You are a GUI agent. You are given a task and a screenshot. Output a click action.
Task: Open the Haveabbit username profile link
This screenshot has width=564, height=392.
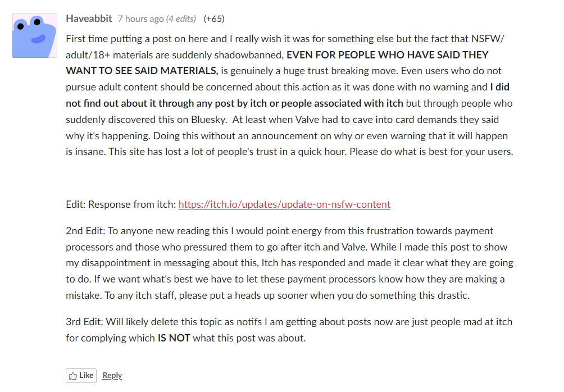89,19
